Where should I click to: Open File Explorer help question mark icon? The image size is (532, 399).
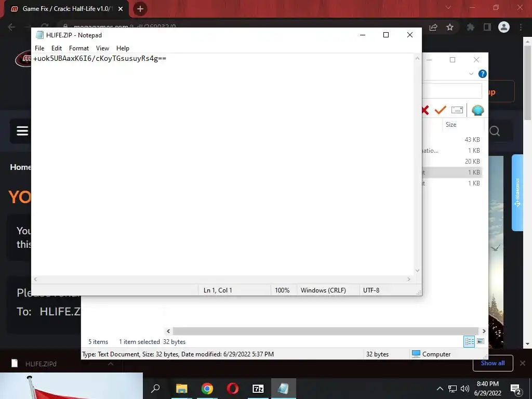coord(482,74)
